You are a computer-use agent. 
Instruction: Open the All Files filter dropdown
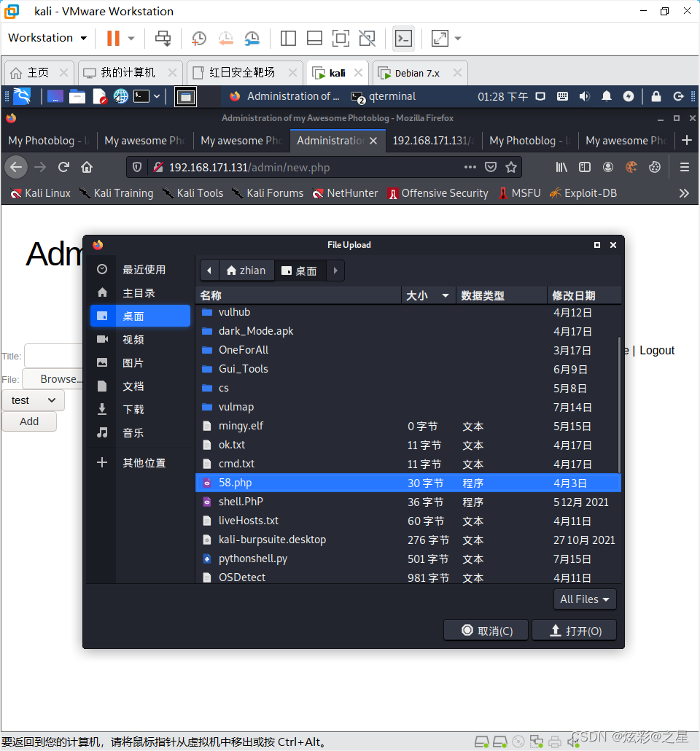click(585, 599)
